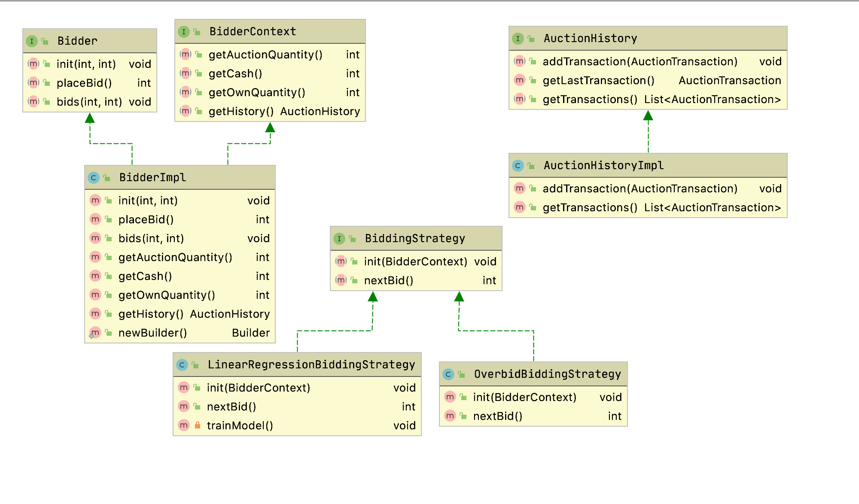
Task: Click the class icon of LinearRegressionBiddingStrategy
Action: point(182,365)
